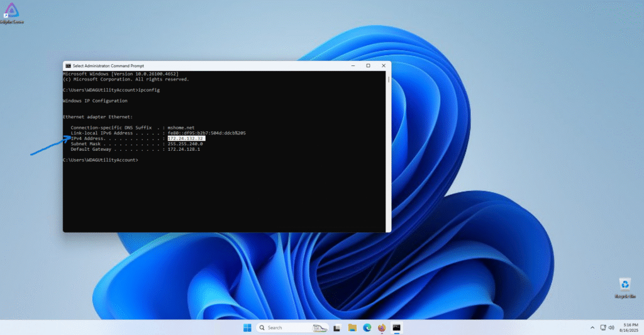Click the DNS suffix mshome.net
Viewport: 644px width, 335px height.
point(180,128)
